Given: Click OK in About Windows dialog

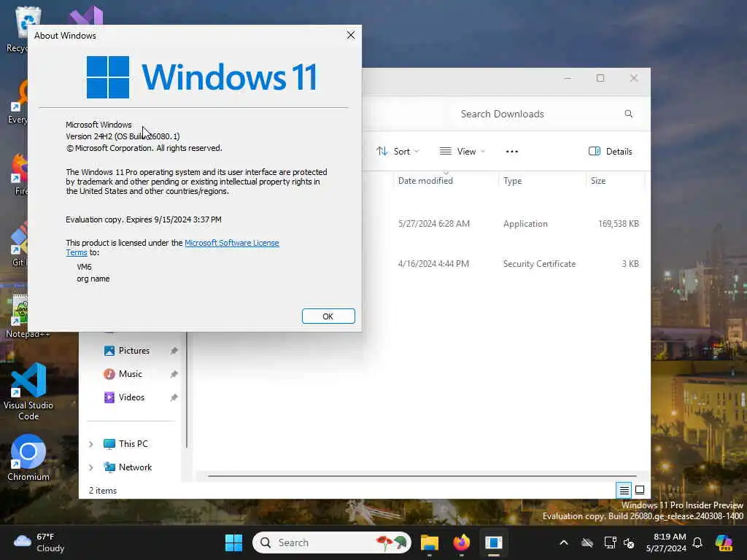Looking at the screenshot, I should [x=328, y=316].
